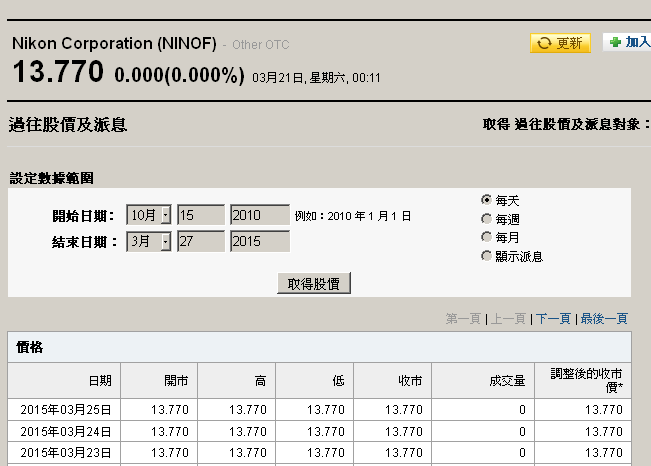Click the 日期 column header
Image resolution: width=651 pixels, height=466 pixels.
coord(64,380)
